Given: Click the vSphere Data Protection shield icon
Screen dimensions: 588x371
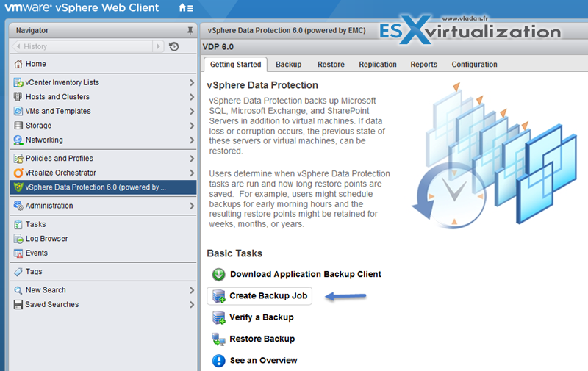Looking at the screenshot, I should (x=18, y=187).
